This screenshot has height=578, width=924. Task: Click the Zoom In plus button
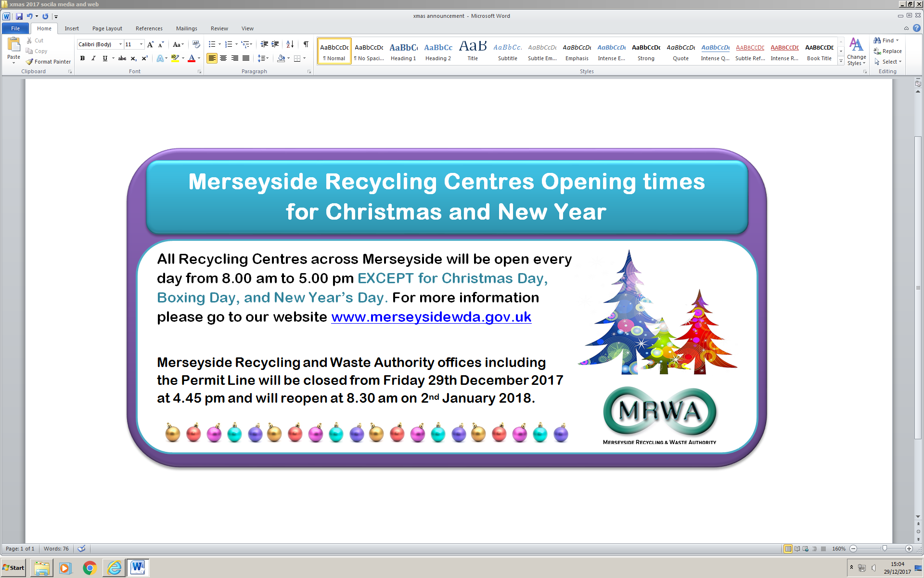pyautogui.click(x=909, y=549)
